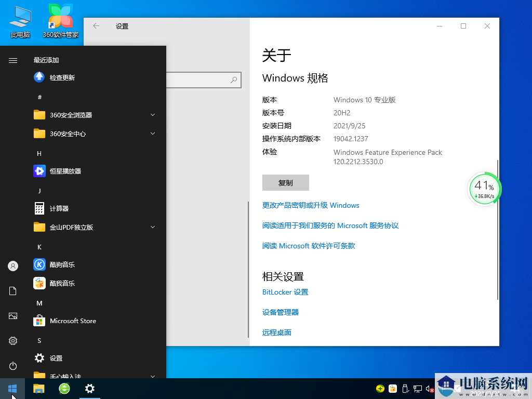Click the H letter group header

click(39, 153)
